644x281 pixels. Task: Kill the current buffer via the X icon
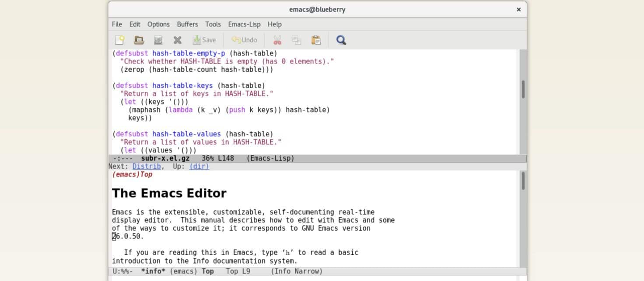click(x=177, y=40)
